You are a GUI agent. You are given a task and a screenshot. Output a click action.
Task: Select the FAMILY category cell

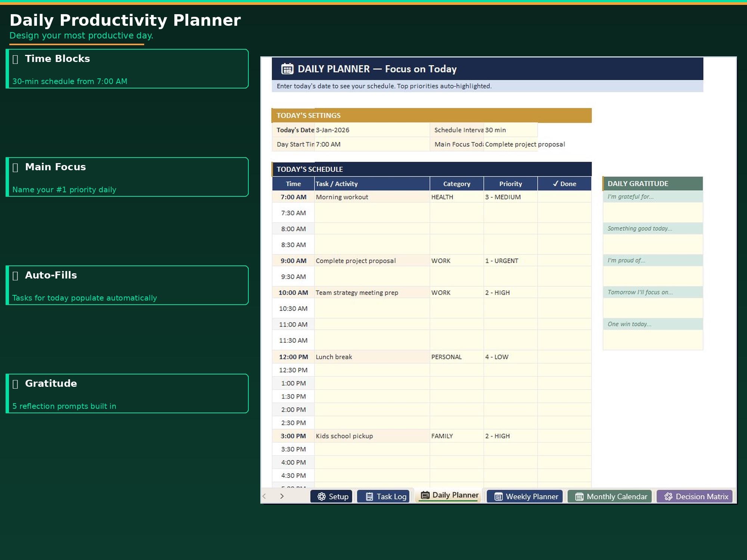pyautogui.click(x=457, y=436)
